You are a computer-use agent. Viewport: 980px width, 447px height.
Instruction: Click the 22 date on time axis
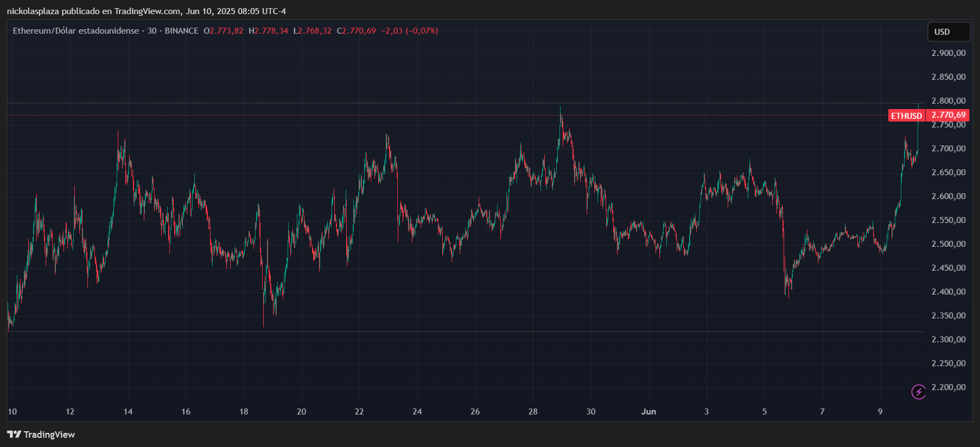359,412
